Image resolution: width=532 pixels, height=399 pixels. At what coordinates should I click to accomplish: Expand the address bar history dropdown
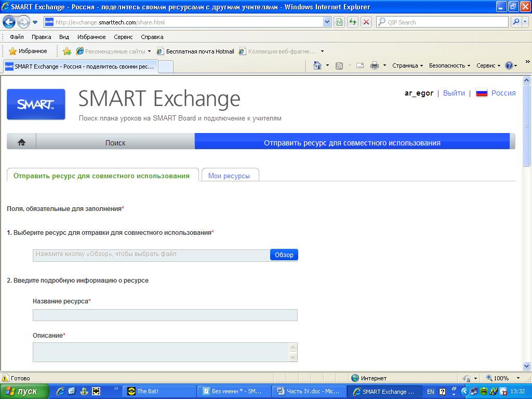(x=327, y=22)
